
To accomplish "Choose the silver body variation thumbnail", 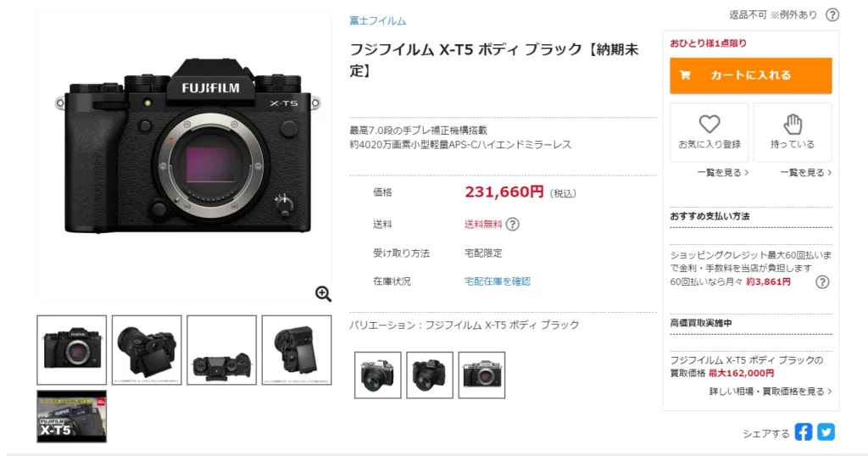I will (481, 375).
